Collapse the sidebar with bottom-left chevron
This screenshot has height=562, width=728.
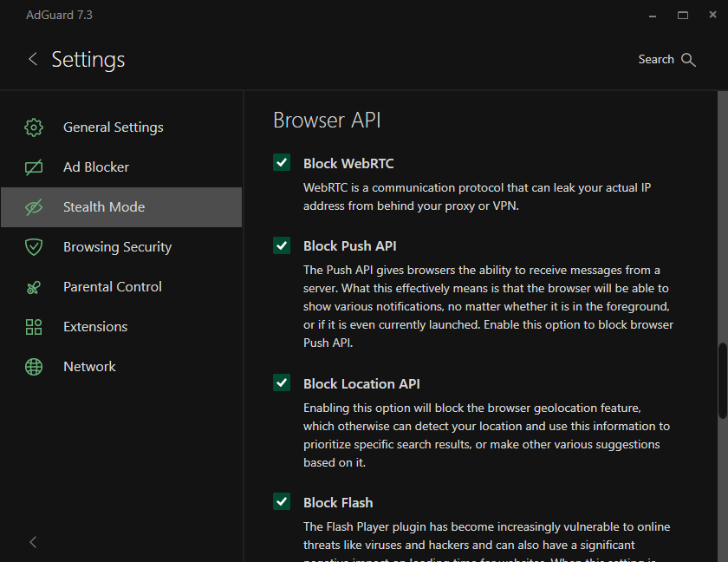pos(33,542)
